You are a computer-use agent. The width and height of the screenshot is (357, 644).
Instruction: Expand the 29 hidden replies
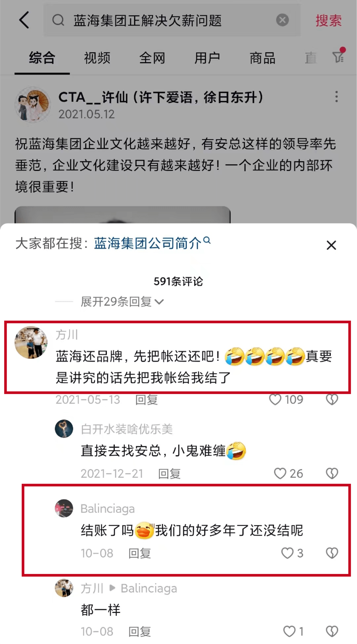(x=122, y=302)
